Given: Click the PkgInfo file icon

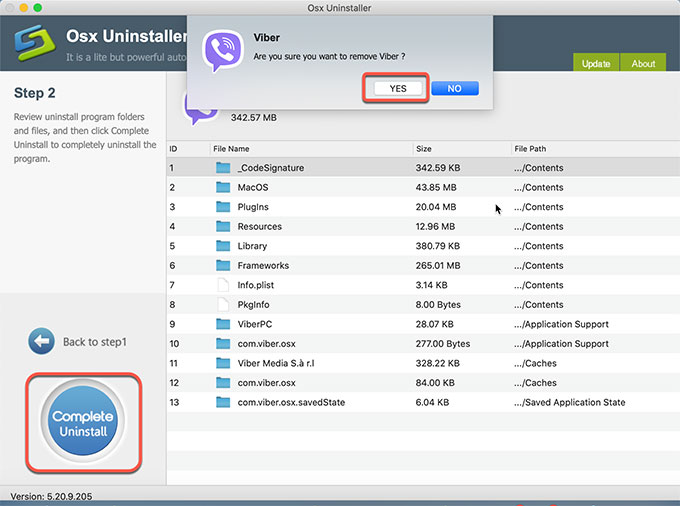Looking at the screenshot, I should (223, 304).
